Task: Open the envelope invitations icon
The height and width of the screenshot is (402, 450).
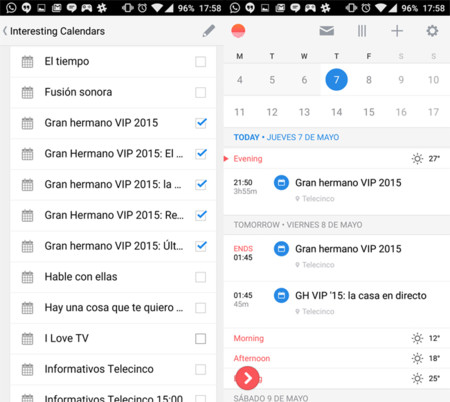Action: 327,31
